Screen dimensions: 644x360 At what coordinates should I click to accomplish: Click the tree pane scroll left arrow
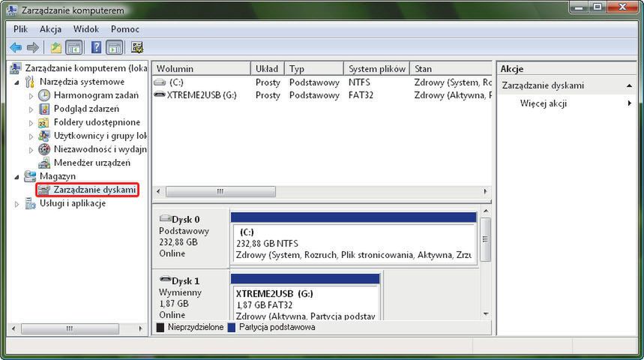pos(13,328)
